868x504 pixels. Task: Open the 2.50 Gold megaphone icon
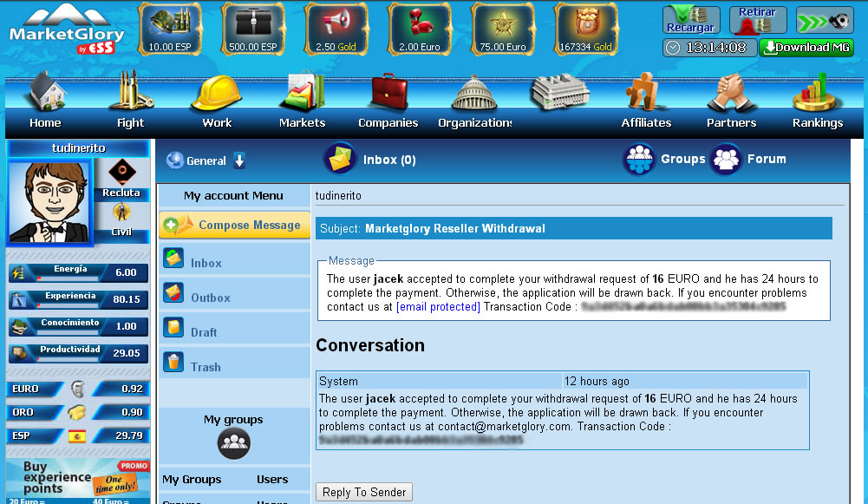pyautogui.click(x=336, y=29)
